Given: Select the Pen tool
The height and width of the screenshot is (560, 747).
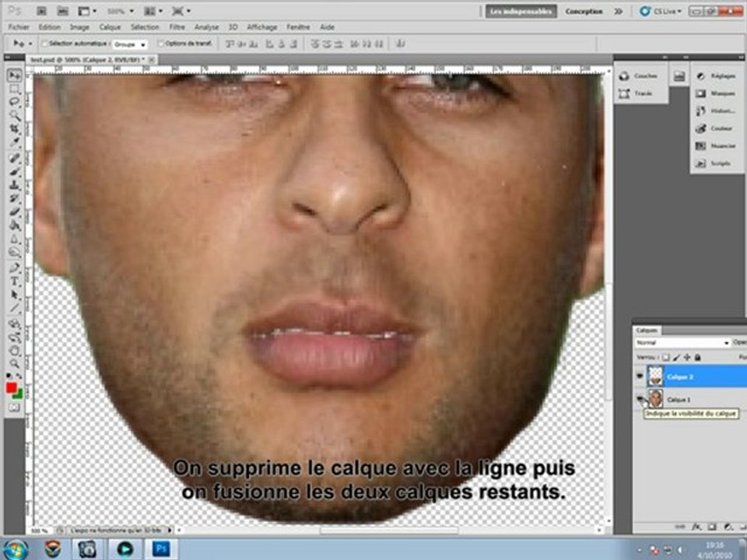Looking at the screenshot, I should point(15,268).
